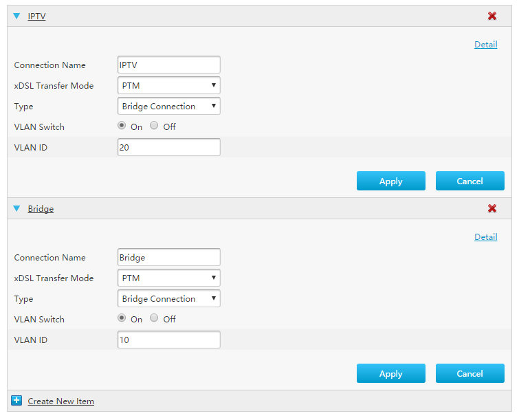The image size is (519, 420).
Task: Apply the Bridge connection settings
Action: click(x=390, y=373)
